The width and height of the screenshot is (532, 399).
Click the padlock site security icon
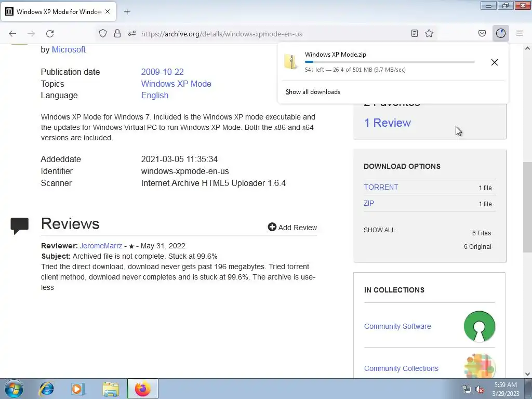(x=117, y=33)
